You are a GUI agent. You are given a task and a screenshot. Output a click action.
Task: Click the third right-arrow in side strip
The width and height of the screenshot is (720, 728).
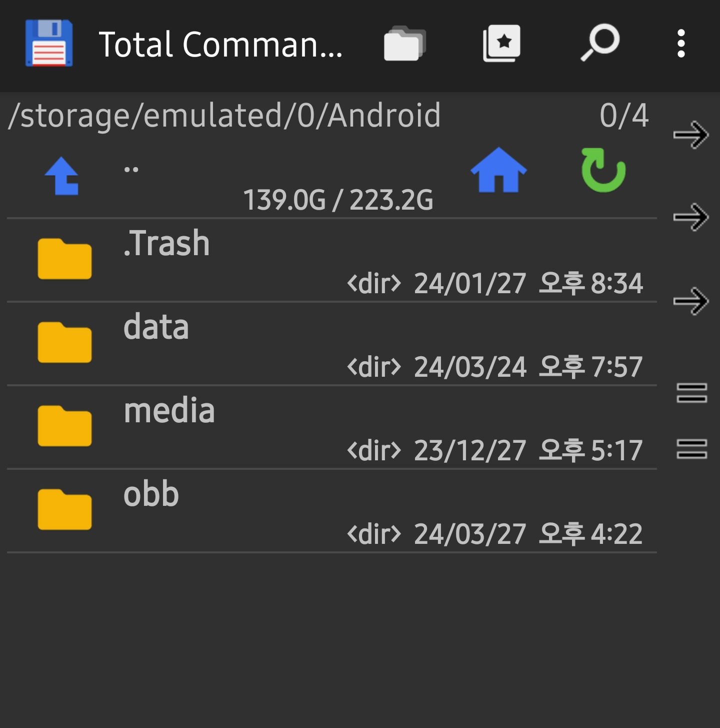[691, 301]
